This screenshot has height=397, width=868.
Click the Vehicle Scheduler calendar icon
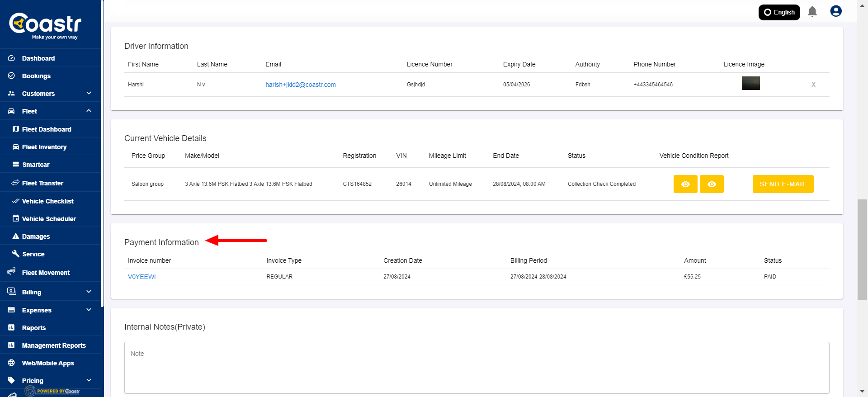coord(16,219)
